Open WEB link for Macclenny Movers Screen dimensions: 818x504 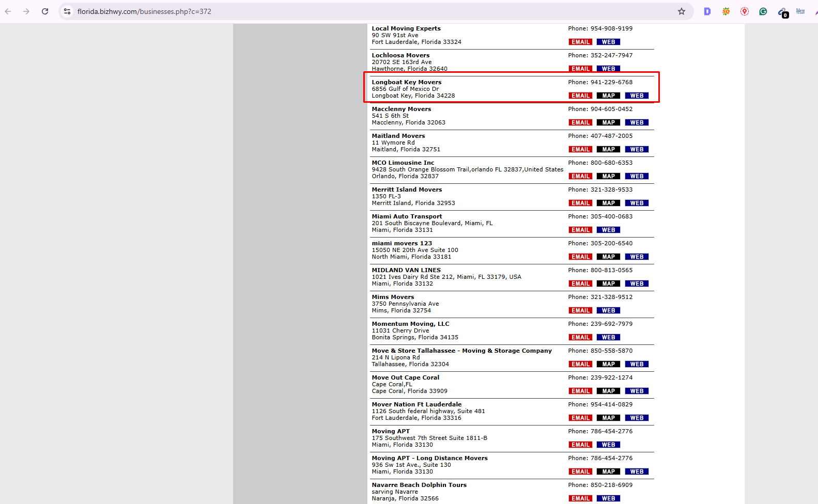(x=637, y=123)
